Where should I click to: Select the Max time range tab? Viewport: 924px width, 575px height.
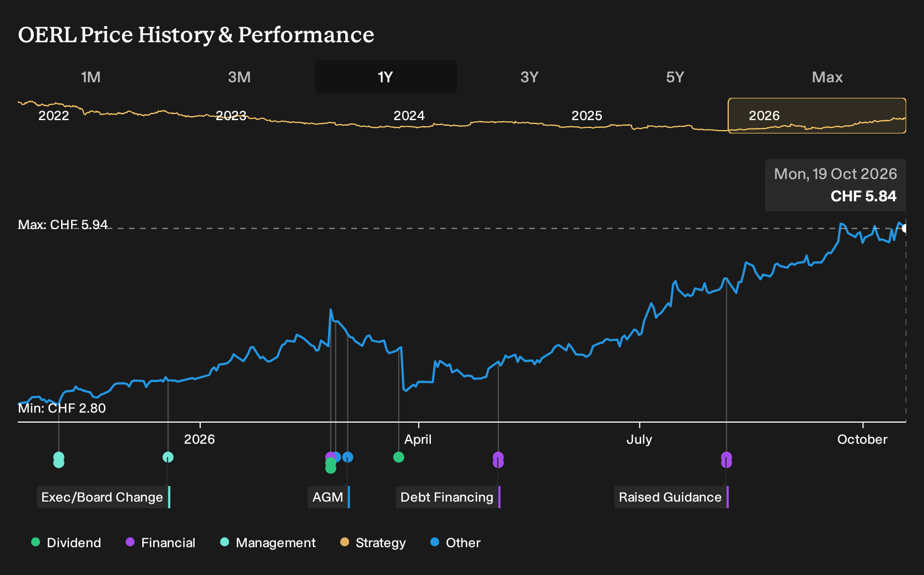coord(827,77)
